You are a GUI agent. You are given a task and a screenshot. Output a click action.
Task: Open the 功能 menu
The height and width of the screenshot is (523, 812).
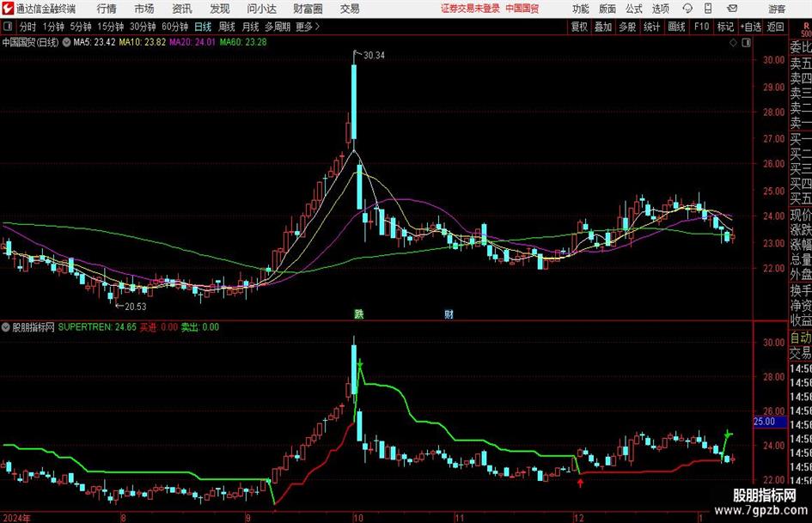(581, 9)
